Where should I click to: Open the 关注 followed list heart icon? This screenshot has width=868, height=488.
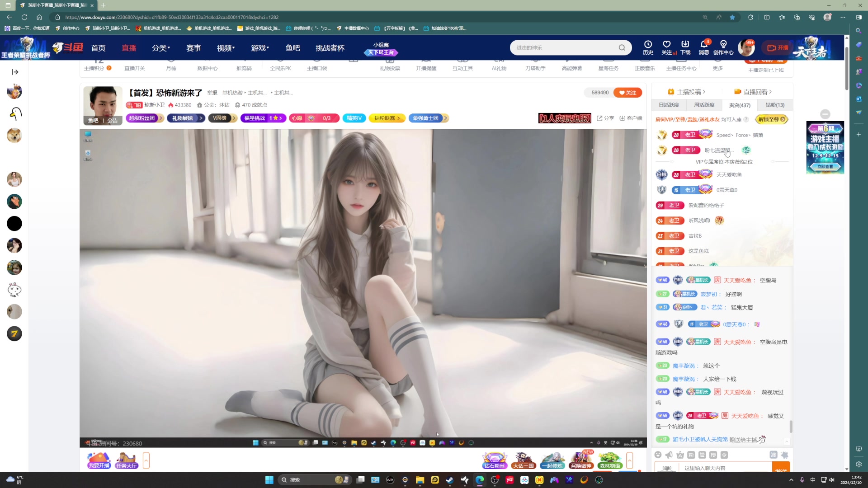(x=667, y=47)
